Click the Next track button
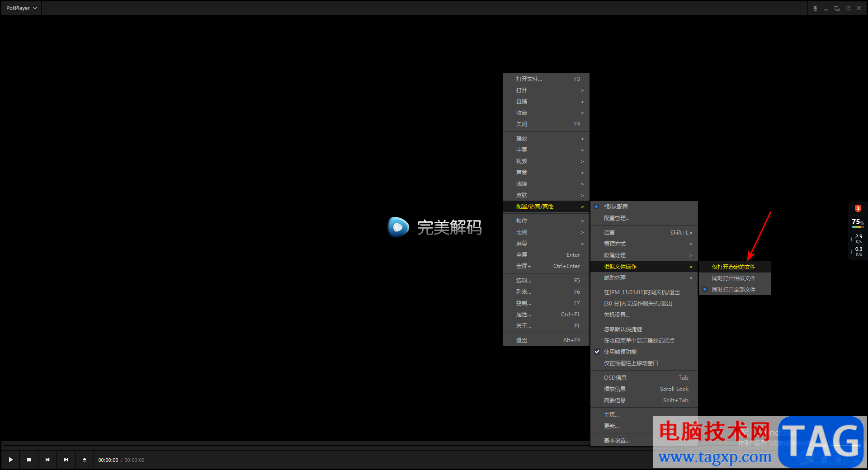Screen dimensions: 868x470 point(66,460)
